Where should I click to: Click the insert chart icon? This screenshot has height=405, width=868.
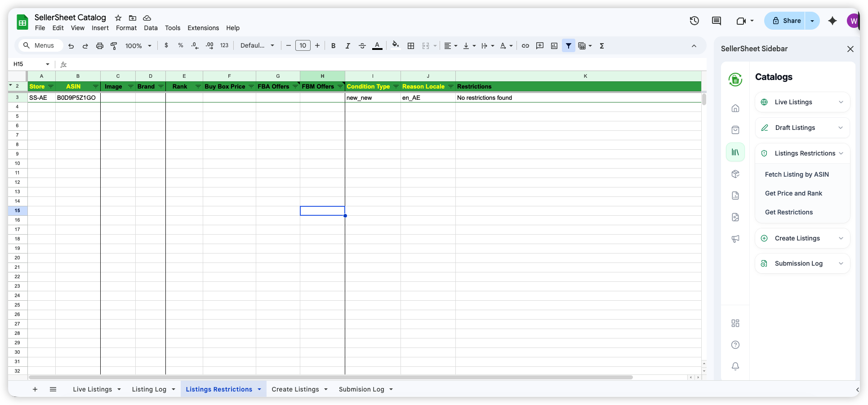pos(554,45)
